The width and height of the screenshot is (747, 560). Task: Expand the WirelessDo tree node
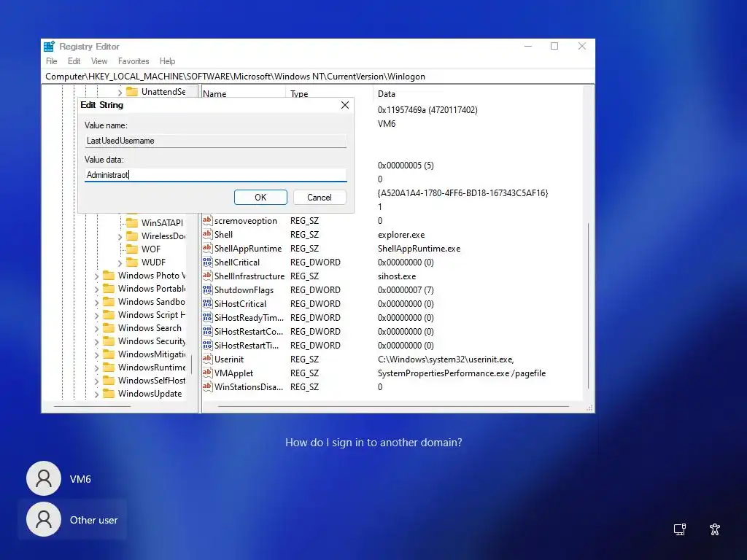(120, 236)
